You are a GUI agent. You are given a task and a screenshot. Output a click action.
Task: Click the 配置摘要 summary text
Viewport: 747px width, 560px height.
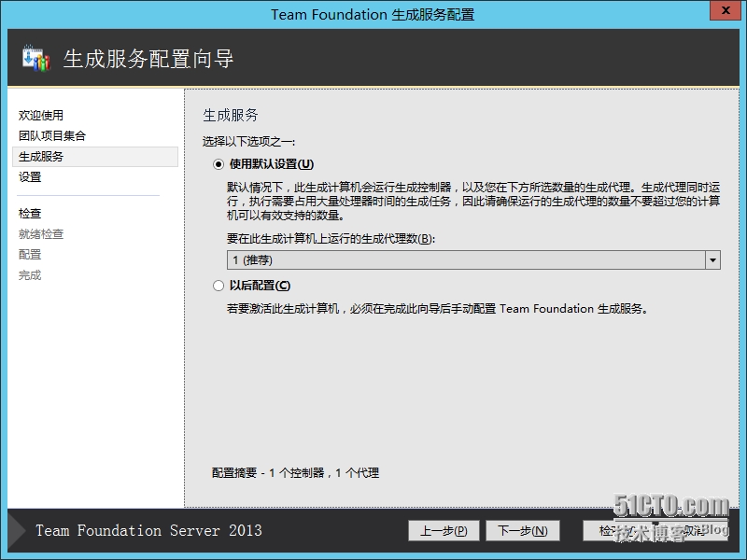[295, 473]
